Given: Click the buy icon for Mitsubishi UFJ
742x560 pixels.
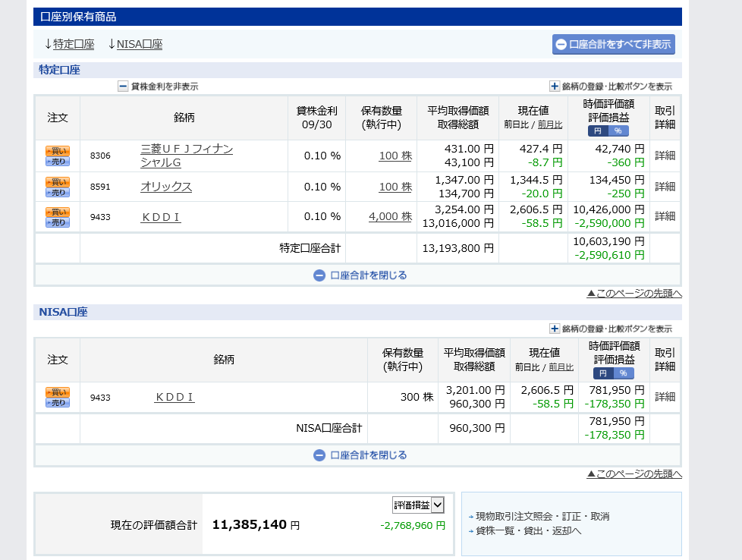Looking at the screenshot, I should 58,150.
